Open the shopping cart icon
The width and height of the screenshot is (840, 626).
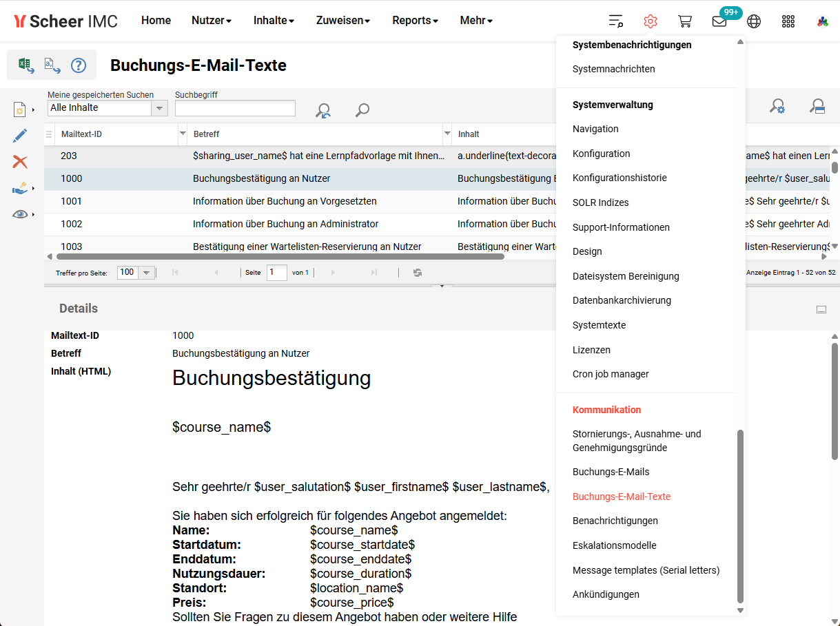pos(685,21)
